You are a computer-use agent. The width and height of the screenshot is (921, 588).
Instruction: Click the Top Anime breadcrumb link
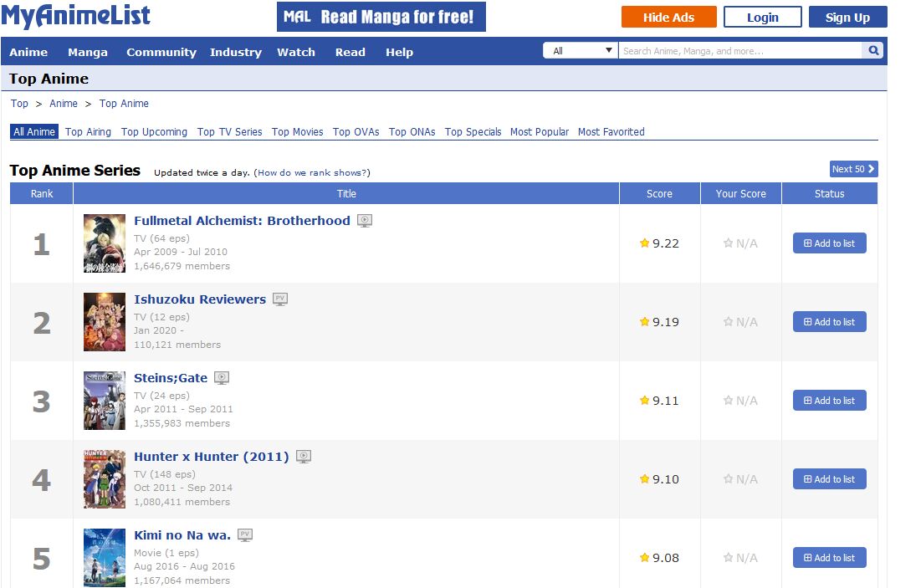(124, 104)
